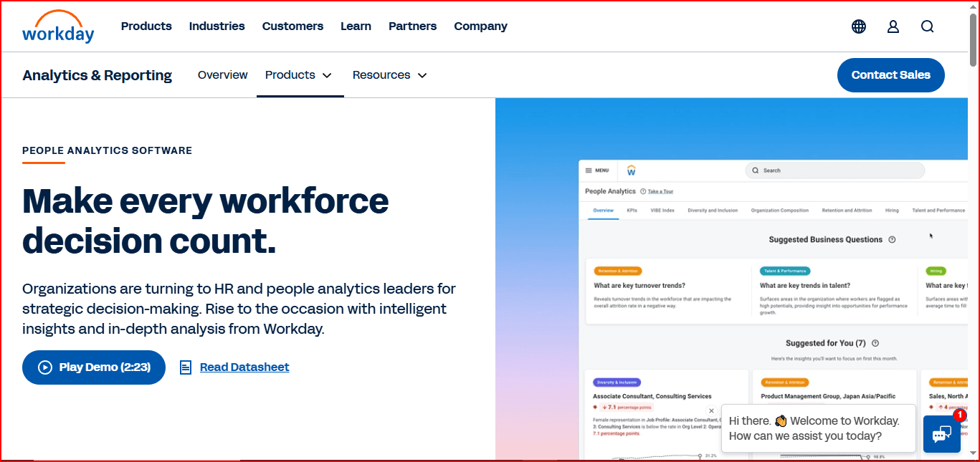Expand the Resources dropdown
The image size is (980, 462).
coord(390,75)
